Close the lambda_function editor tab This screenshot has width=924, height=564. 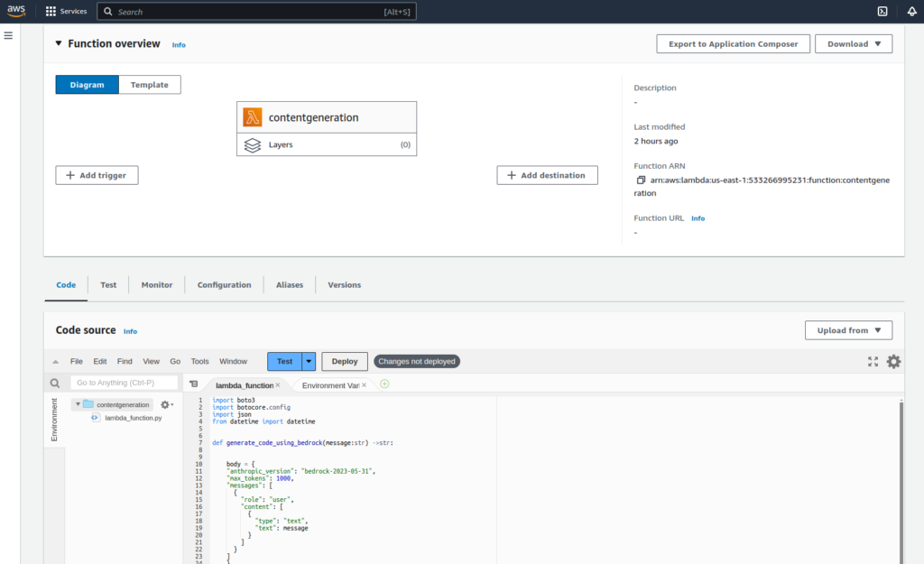tap(278, 384)
